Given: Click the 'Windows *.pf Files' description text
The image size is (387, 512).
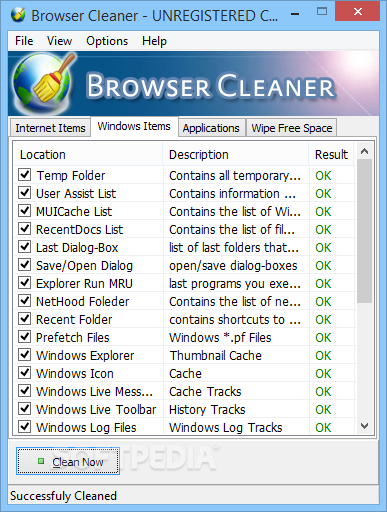Looking at the screenshot, I should 220,338.
